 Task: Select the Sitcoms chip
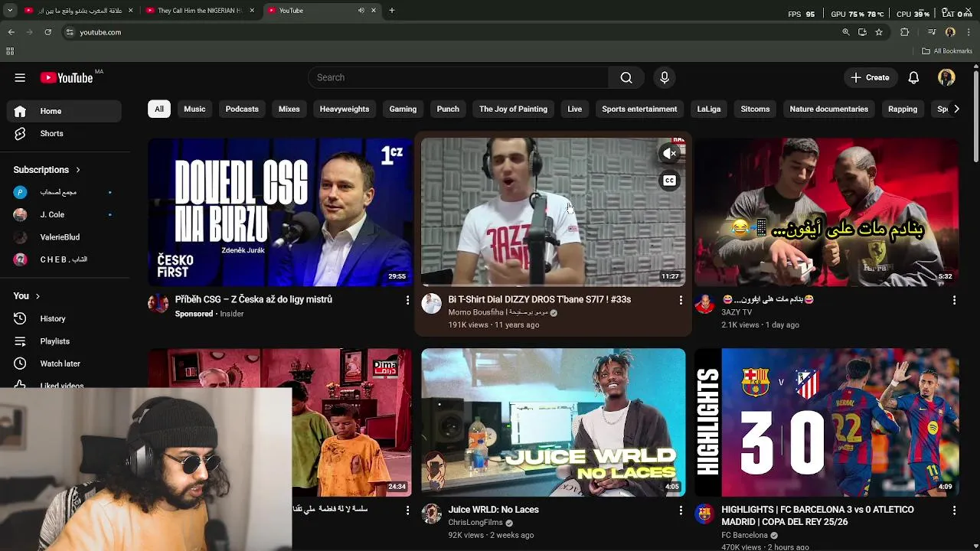coord(755,109)
